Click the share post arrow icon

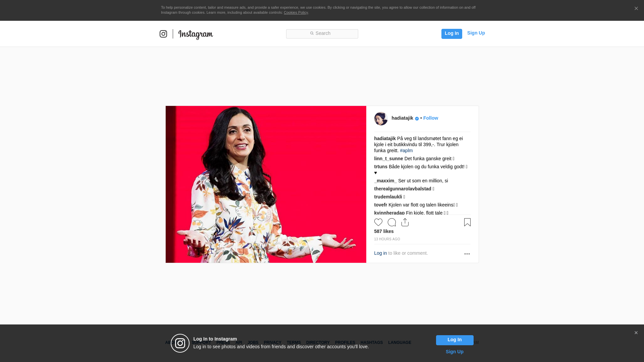[x=405, y=222]
